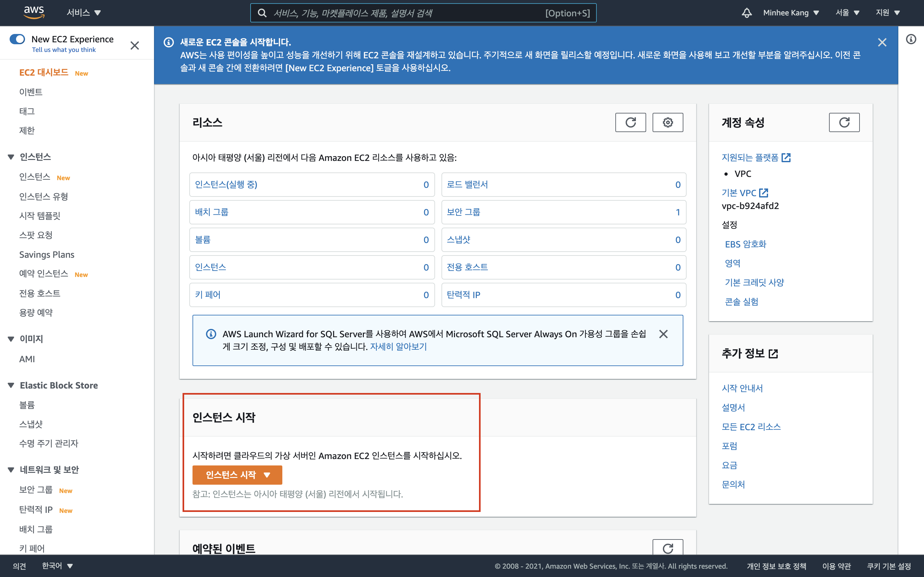The width and height of the screenshot is (924, 577).
Task: Open the 추가 정보 external link icon
Action: coord(773,354)
